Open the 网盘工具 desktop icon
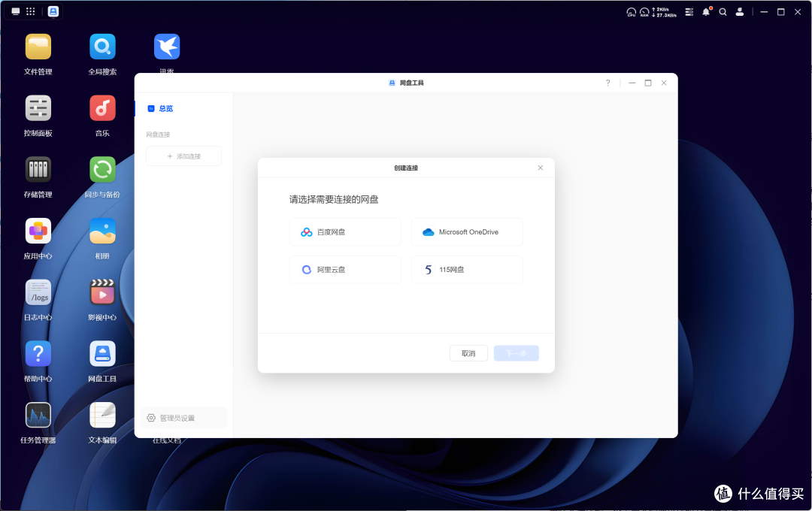 [102, 354]
